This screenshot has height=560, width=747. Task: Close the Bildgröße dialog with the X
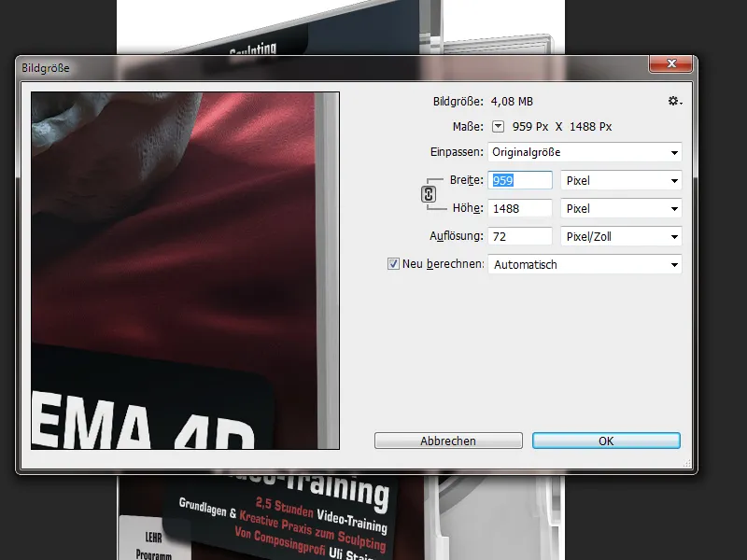pyautogui.click(x=670, y=63)
